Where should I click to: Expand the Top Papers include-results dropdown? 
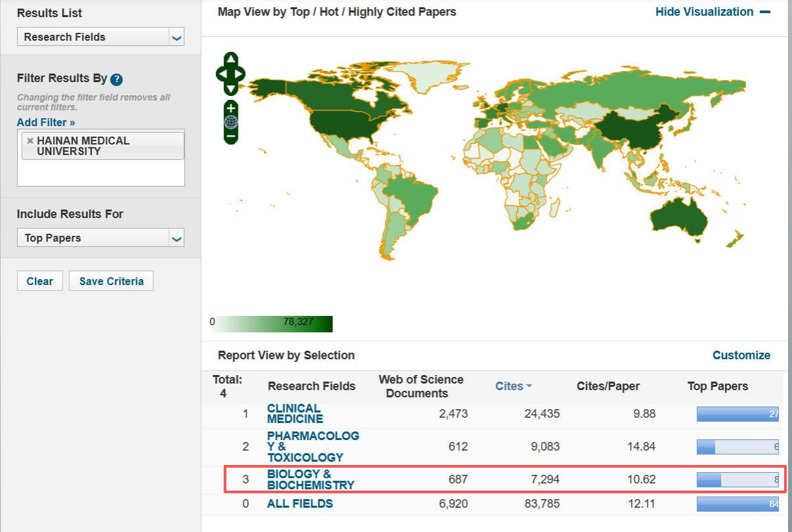100,238
